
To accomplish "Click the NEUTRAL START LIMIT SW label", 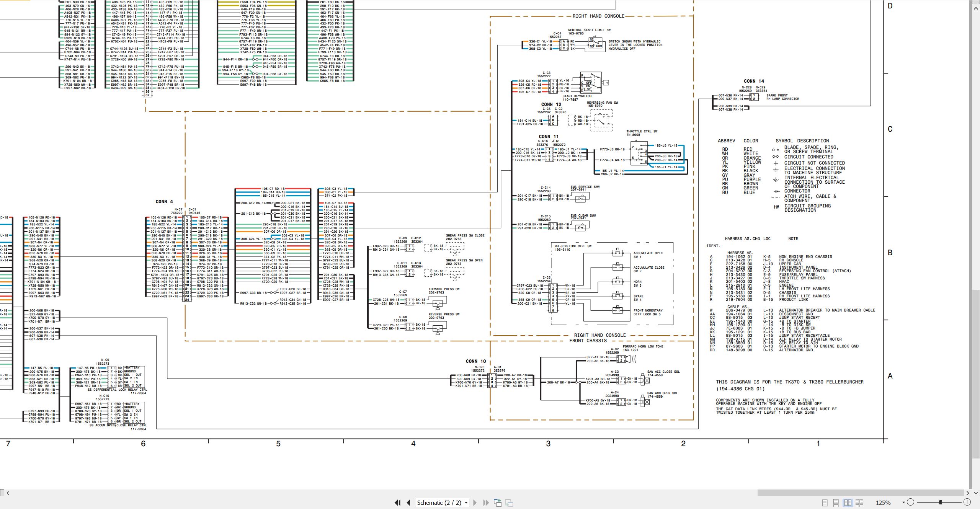I will [x=589, y=30].
